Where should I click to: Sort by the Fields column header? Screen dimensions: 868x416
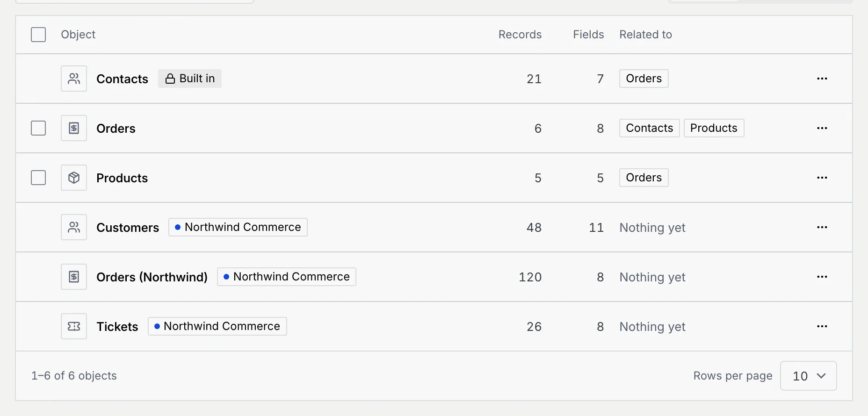tap(588, 35)
